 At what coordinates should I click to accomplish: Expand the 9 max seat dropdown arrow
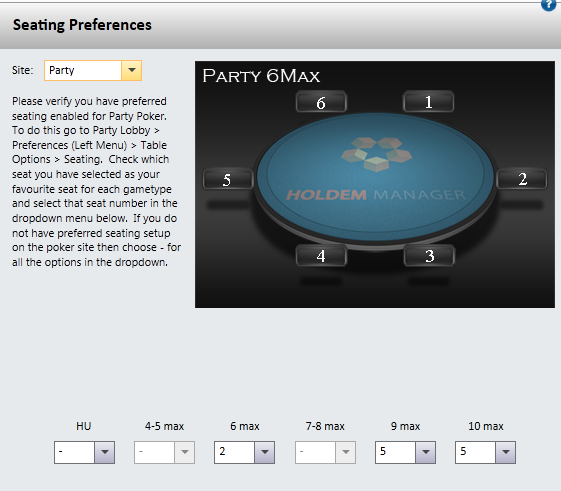[425, 452]
